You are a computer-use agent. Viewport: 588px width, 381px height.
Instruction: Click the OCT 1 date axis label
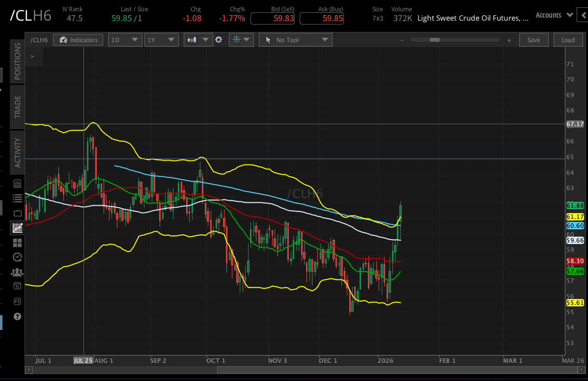click(216, 360)
